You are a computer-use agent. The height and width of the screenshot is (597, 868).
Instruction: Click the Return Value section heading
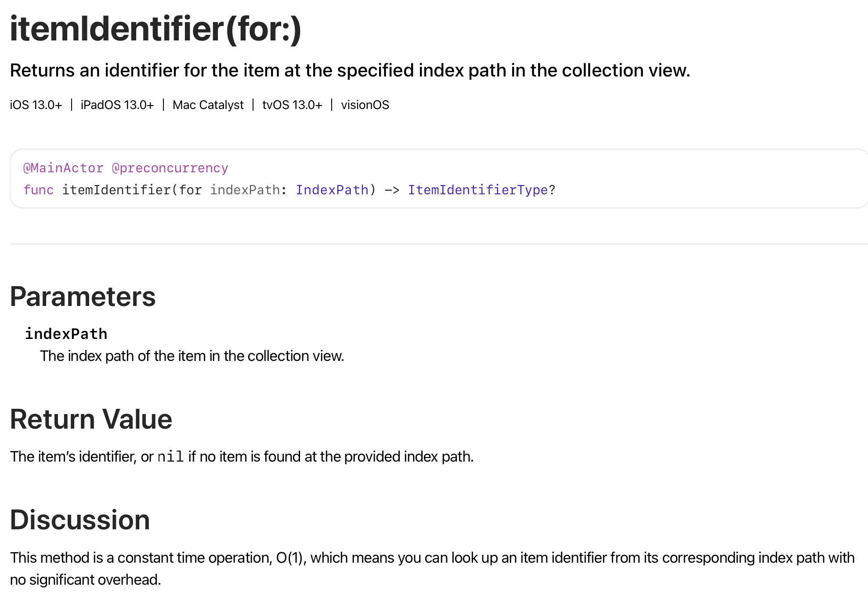click(91, 419)
